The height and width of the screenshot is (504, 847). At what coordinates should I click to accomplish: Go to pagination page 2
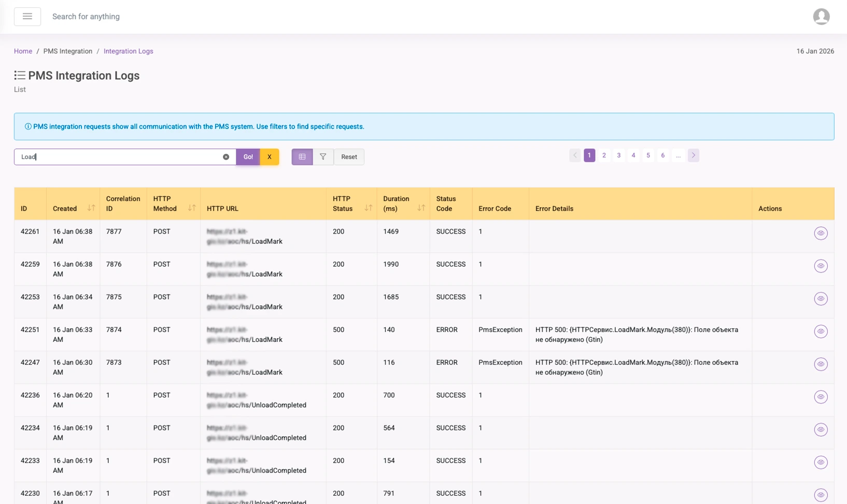[604, 155]
